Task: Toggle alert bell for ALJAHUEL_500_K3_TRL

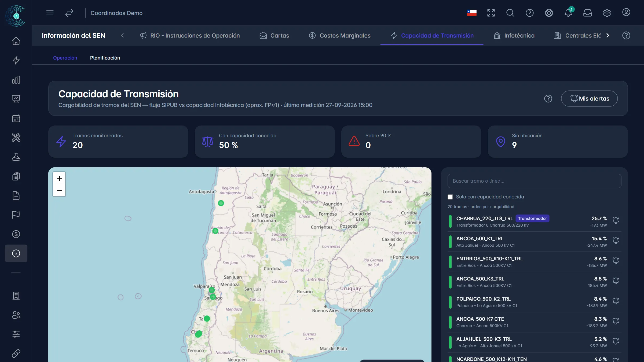Action: (616, 341)
